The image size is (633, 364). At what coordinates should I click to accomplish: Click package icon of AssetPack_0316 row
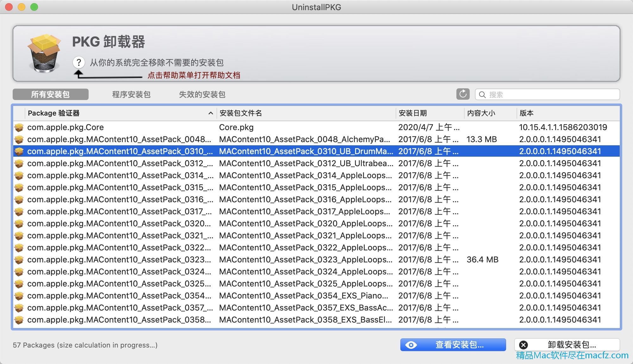point(19,199)
